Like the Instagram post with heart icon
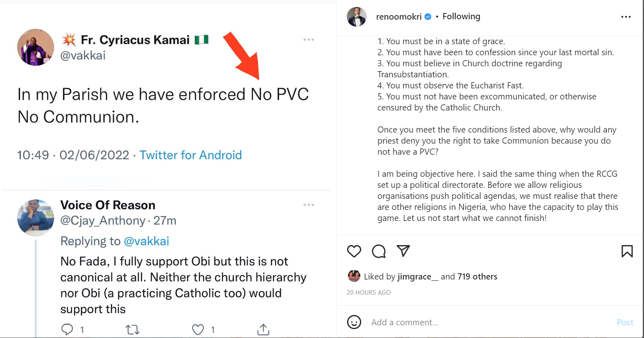The width and height of the screenshot is (644, 338). pos(354,251)
